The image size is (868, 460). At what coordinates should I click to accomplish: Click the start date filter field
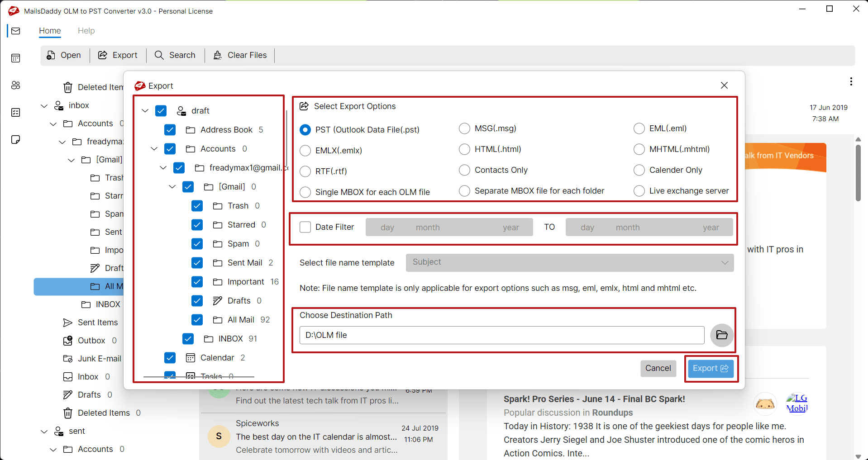[449, 227]
